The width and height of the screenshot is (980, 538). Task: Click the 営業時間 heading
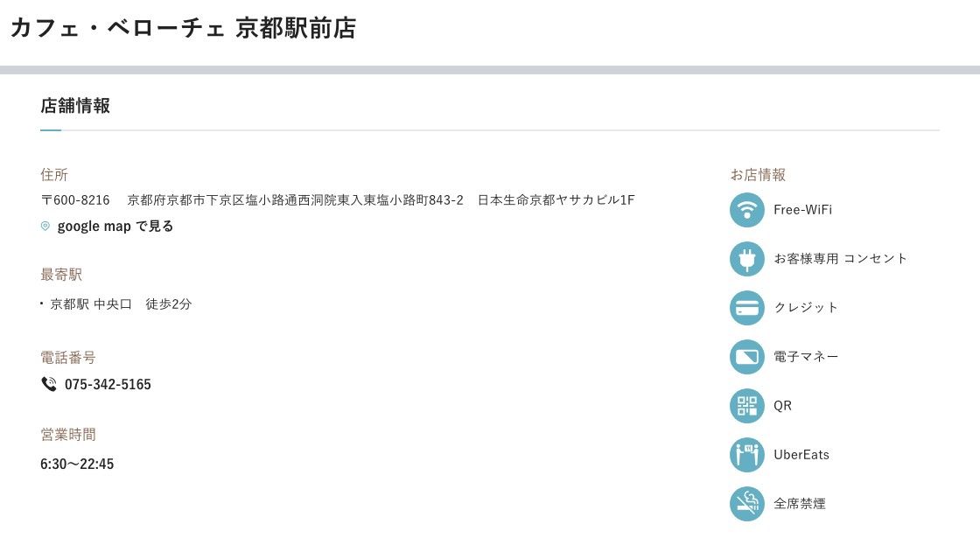[68, 434]
